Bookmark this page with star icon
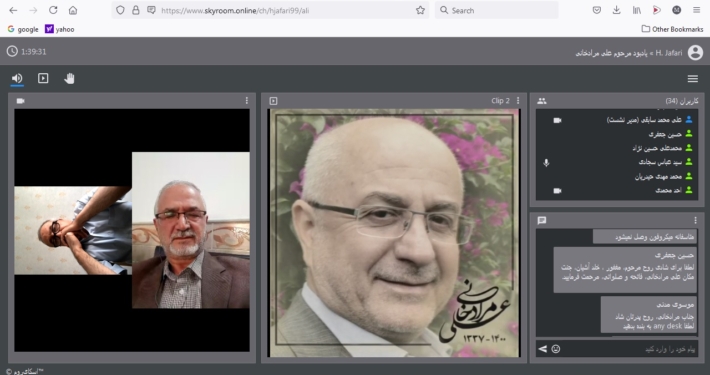Screen dimensions: 710x375 pos(420,10)
